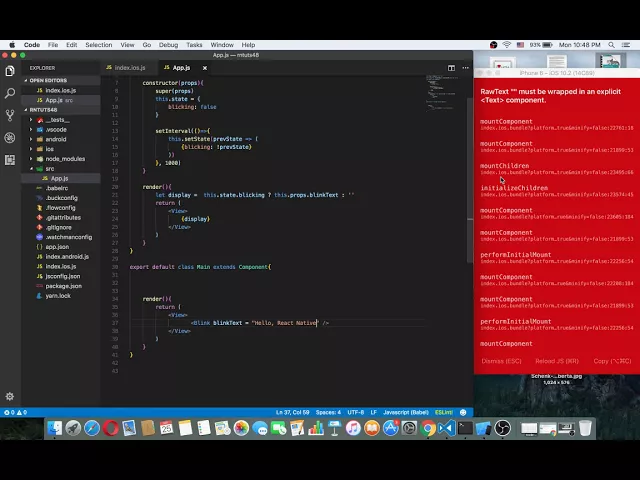Click first mountComponent stack frame in simulator
The image size is (640, 480).
[557, 124]
